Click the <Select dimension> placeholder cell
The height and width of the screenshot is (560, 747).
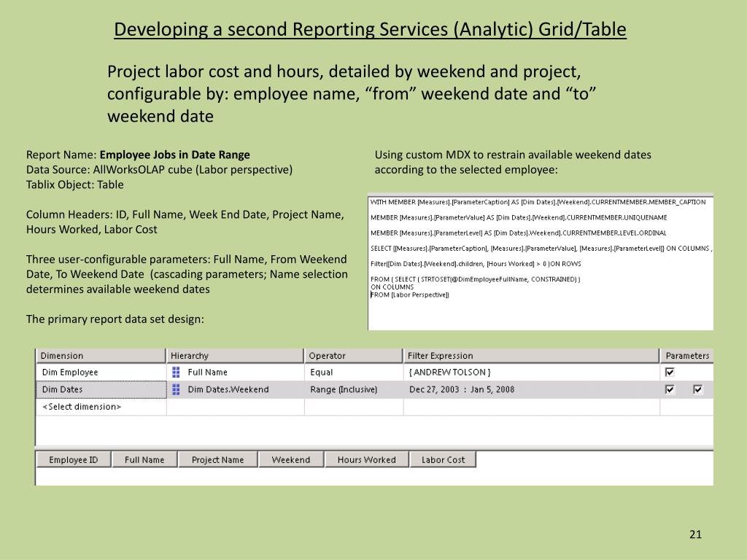point(101,407)
